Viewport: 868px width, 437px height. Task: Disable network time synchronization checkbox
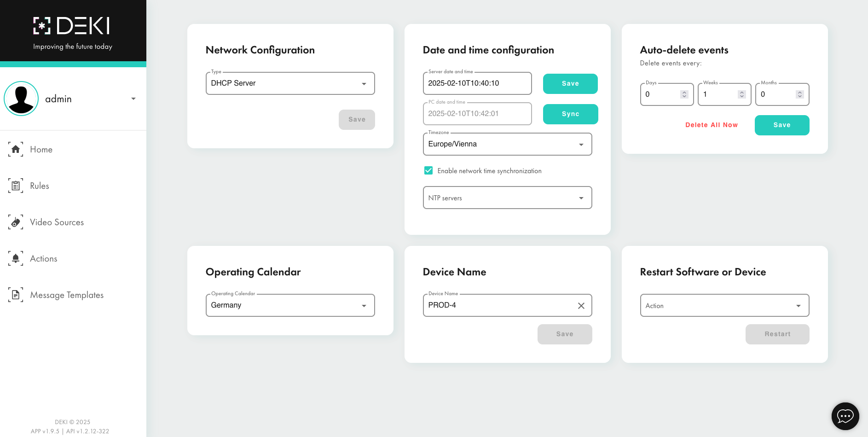click(x=428, y=171)
